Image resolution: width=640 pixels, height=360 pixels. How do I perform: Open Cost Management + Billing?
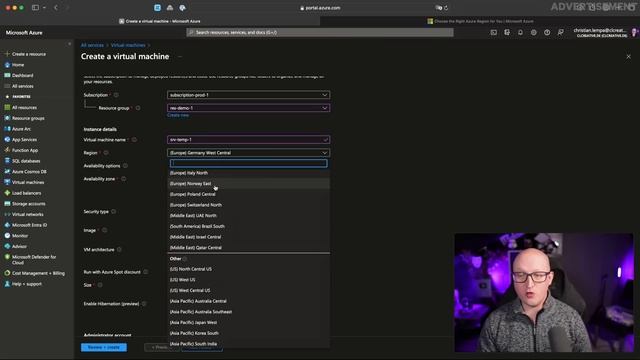[x=35, y=273]
